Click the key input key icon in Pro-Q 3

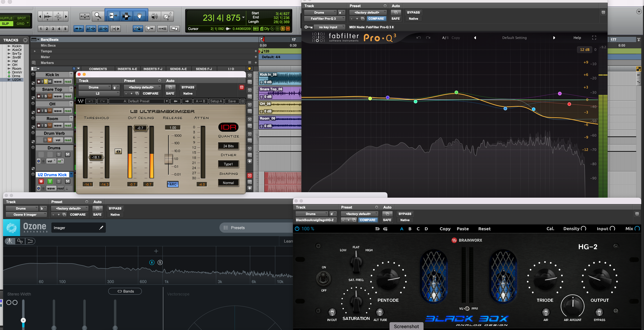[x=308, y=27]
